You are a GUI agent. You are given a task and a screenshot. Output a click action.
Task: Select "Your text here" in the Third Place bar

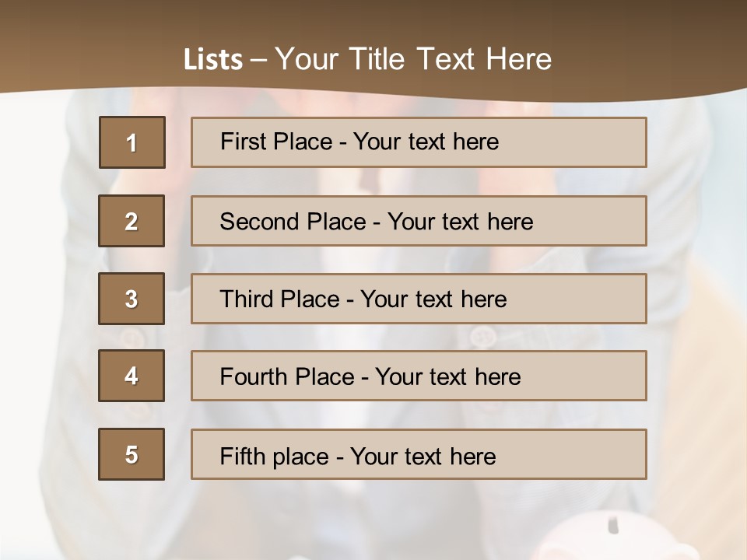tap(433, 299)
